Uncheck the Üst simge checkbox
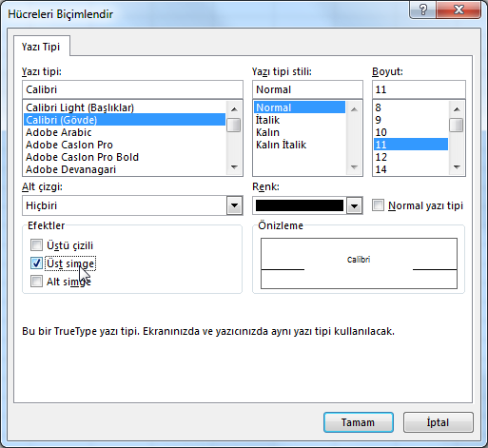 click(36, 263)
